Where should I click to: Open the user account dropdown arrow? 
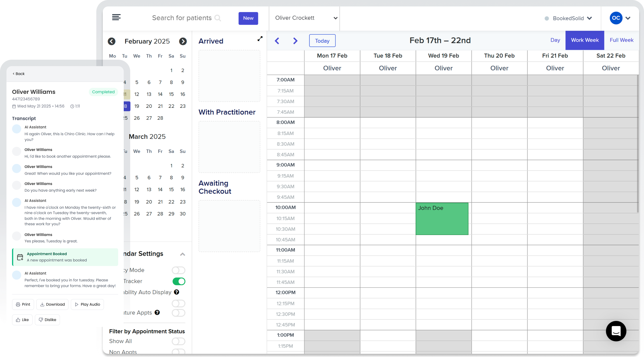pos(628,18)
